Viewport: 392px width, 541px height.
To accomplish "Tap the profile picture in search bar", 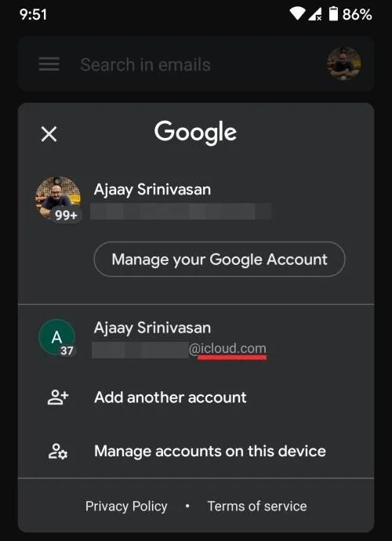I will click(344, 64).
